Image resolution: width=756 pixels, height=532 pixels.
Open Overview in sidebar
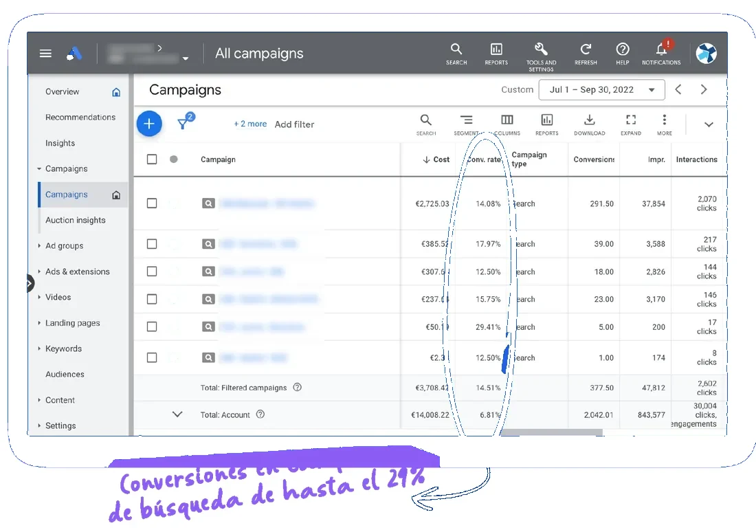[x=62, y=91]
